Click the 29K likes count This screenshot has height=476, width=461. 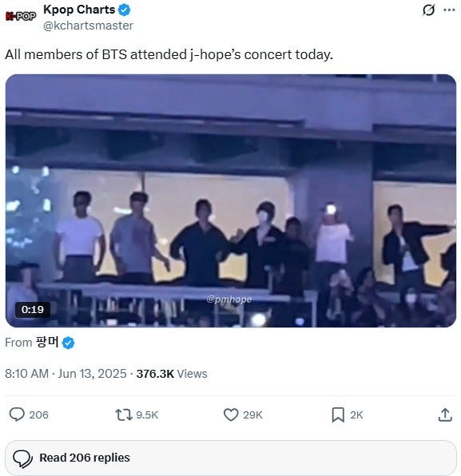tap(252, 415)
